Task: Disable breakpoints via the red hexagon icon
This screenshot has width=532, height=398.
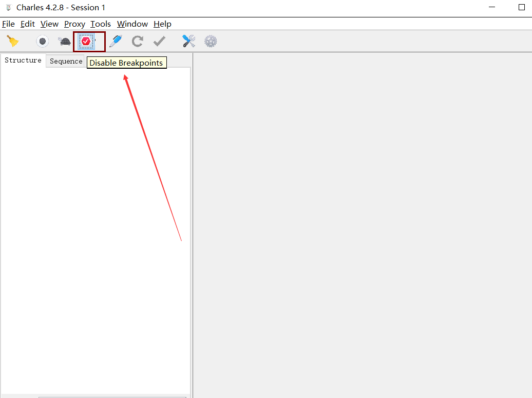Action: [86, 42]
